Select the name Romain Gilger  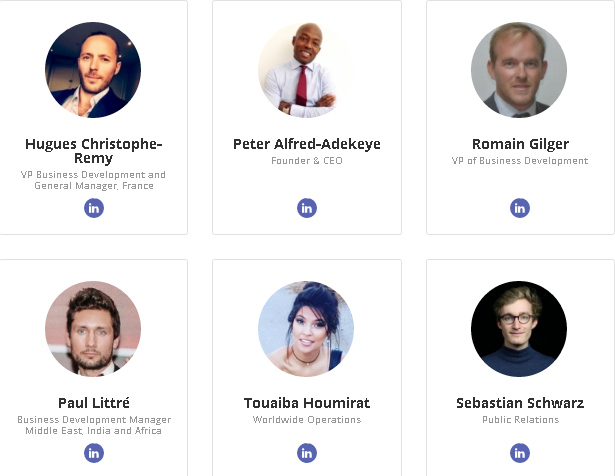coord(520,144)
